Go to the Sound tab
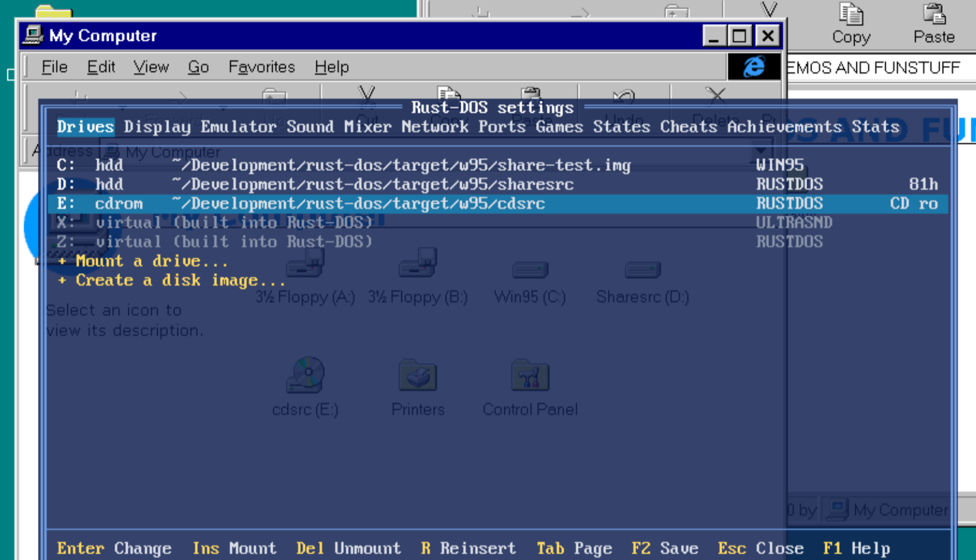This screenshot has height=560, width=976. [x=310, y=127]
